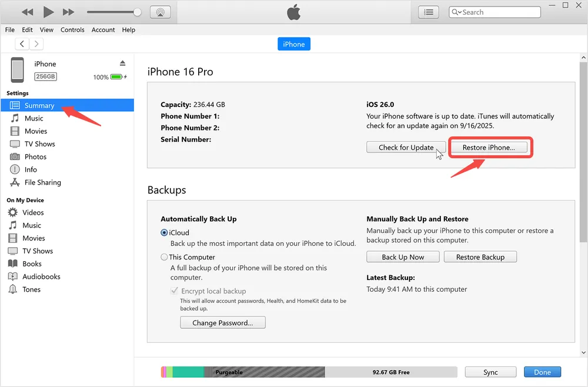Eject the iPhone with the eject icon
Image resolution: width=588 pixels, height=387 pixels.
pyautogui.click(x=122, y=63)
